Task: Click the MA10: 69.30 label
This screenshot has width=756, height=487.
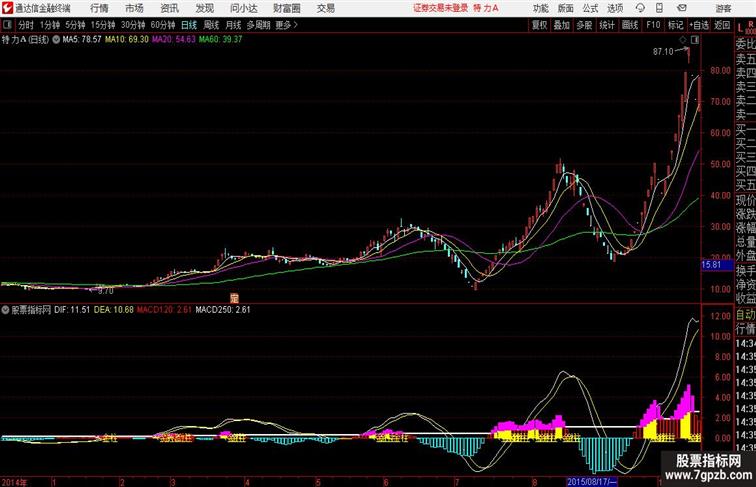Action: click(127, 40)
